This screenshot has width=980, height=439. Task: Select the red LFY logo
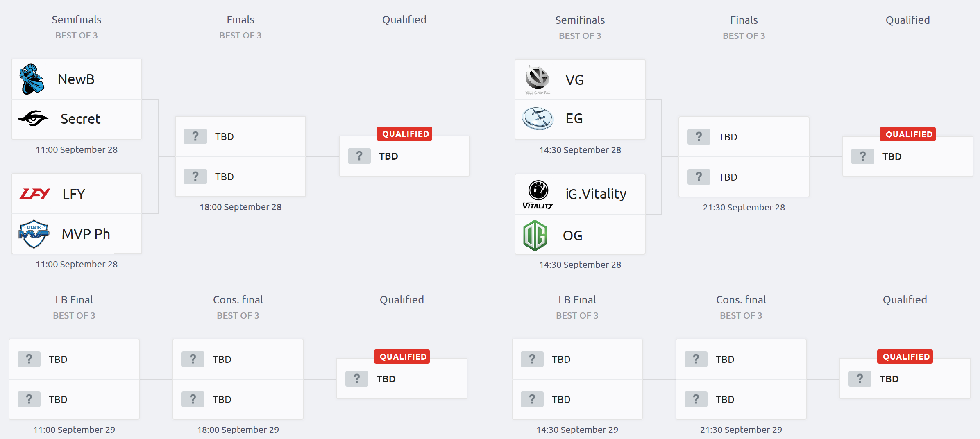34,194
